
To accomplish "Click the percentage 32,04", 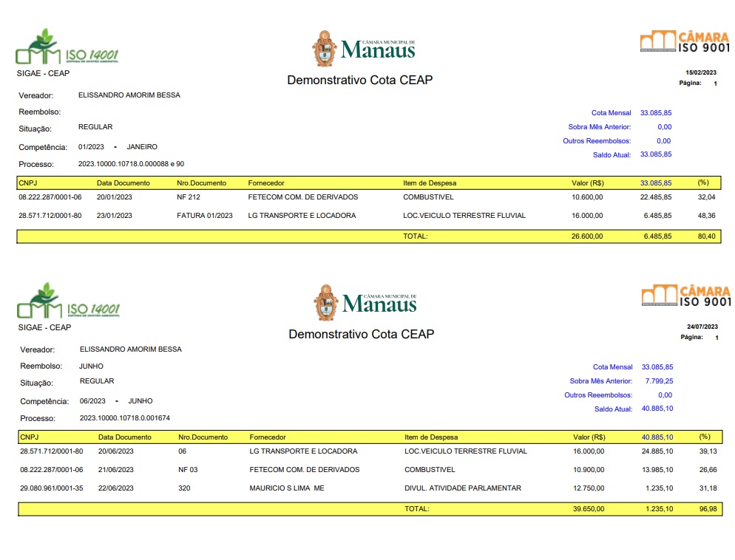I will [x=706, y=197].
